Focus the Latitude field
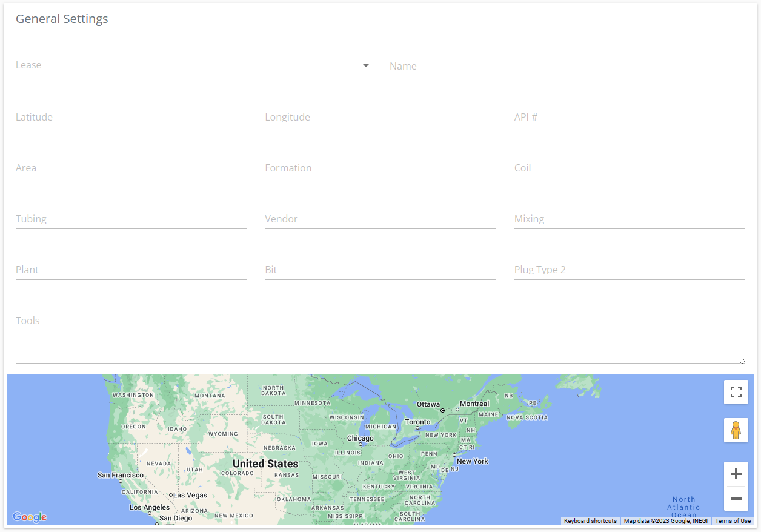This screenshot has width=761, height=532. point(131,117)
